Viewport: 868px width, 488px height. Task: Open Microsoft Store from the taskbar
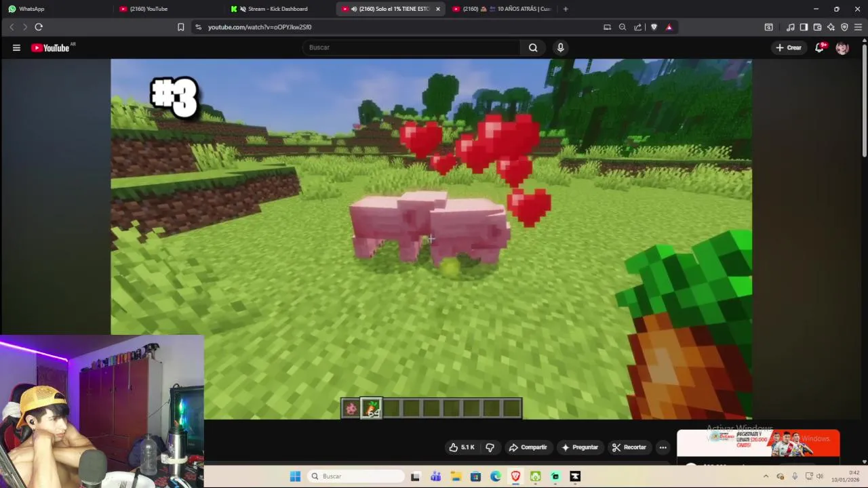475,476
